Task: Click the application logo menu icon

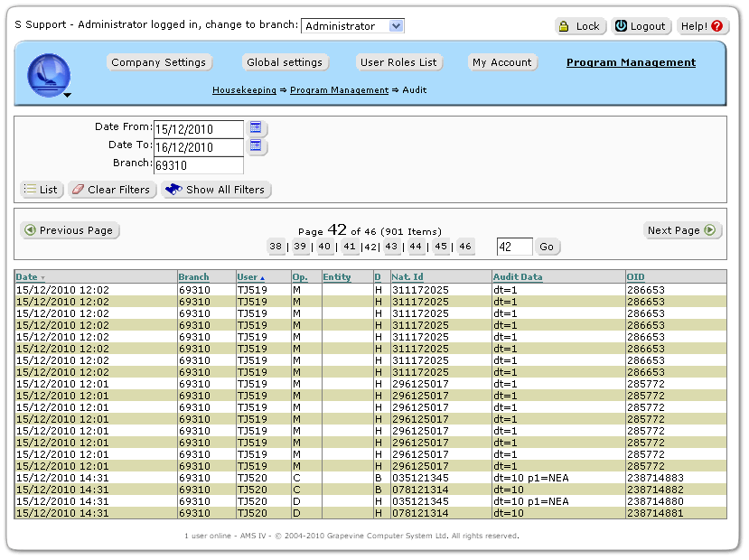Action: pyautogui.click(x=49, y=75)
